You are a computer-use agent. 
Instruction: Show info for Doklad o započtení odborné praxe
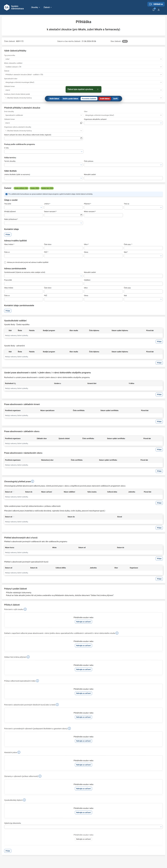[x=117, y=633]
